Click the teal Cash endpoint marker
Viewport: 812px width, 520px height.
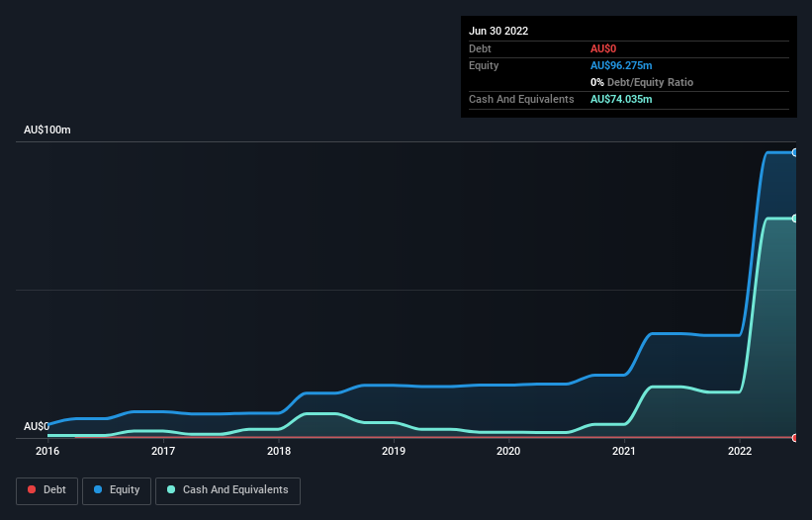click(795, 218)
